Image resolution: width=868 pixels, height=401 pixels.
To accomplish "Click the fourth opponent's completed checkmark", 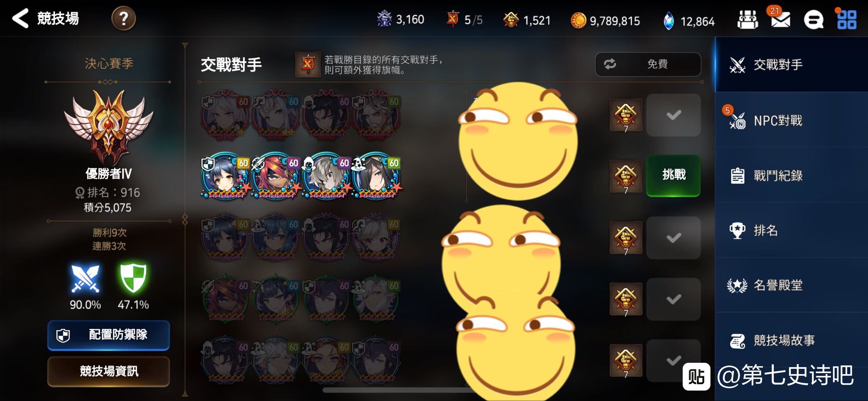I will [x=674, y=299].
